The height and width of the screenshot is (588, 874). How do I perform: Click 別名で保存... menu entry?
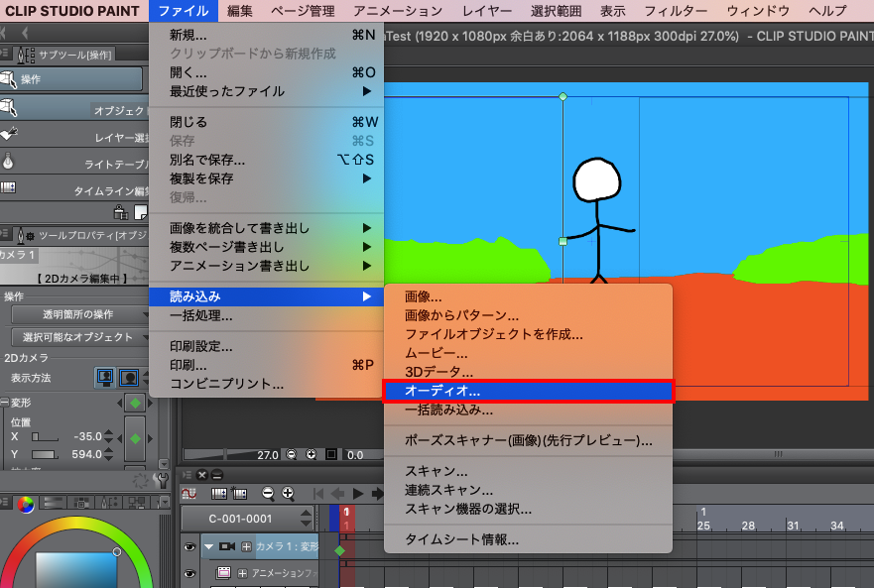(267, 160)
